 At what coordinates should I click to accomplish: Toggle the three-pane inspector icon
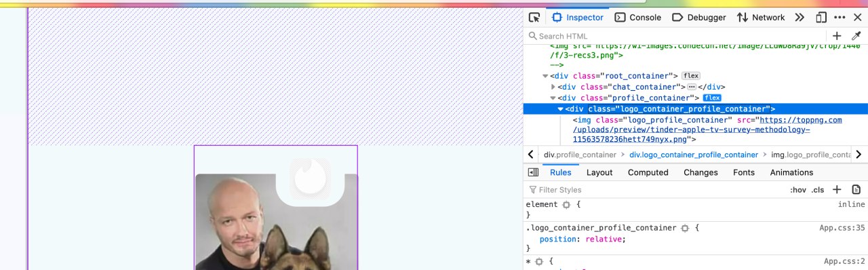point(533,172)
